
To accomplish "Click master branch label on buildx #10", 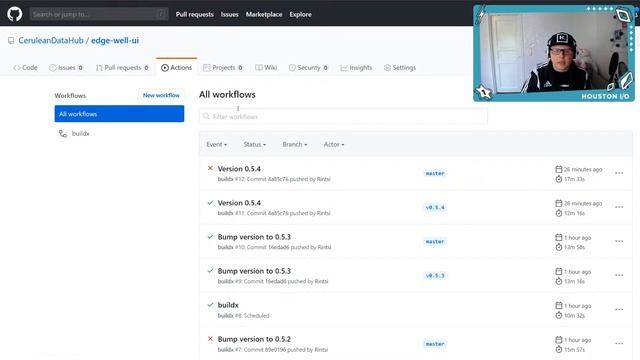I will click(435, 242).
